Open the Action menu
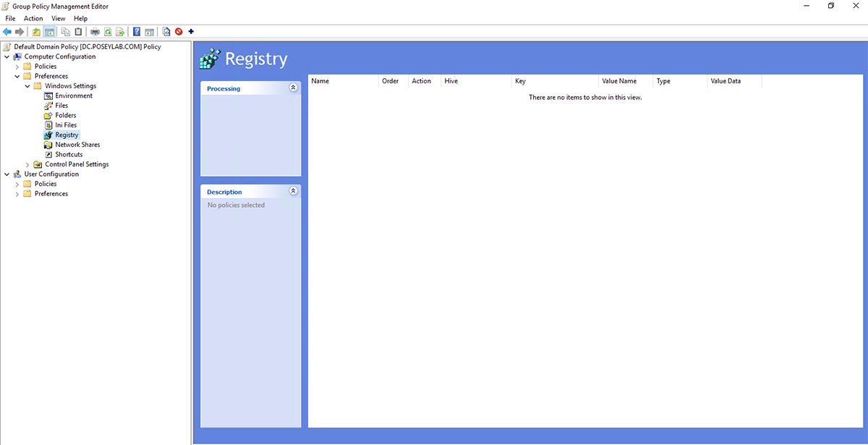Image resolution: width=868 pixels, height=445 pixels. tap(33, 19)
